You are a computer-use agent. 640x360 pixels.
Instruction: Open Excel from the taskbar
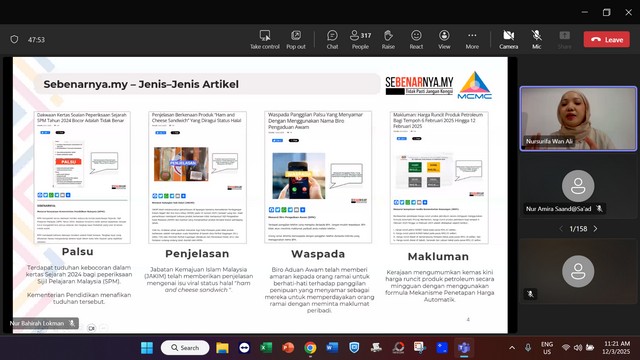266,348
